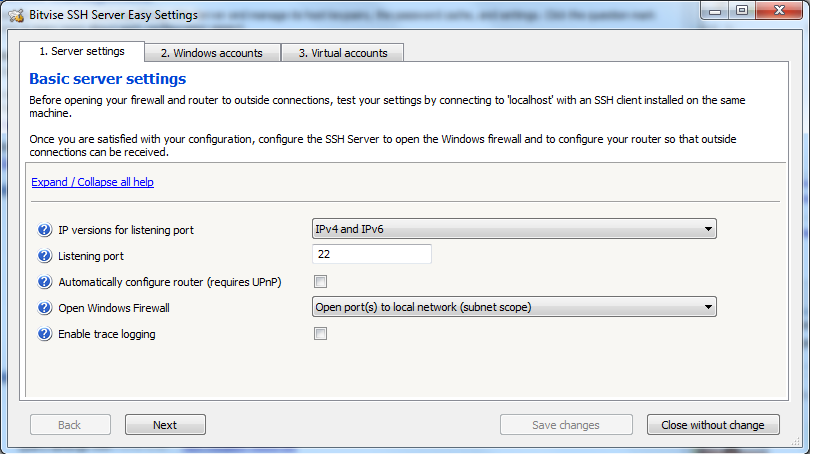Click the Next button
Viewport: 813px width, 454px height.
tap(165, 425)
